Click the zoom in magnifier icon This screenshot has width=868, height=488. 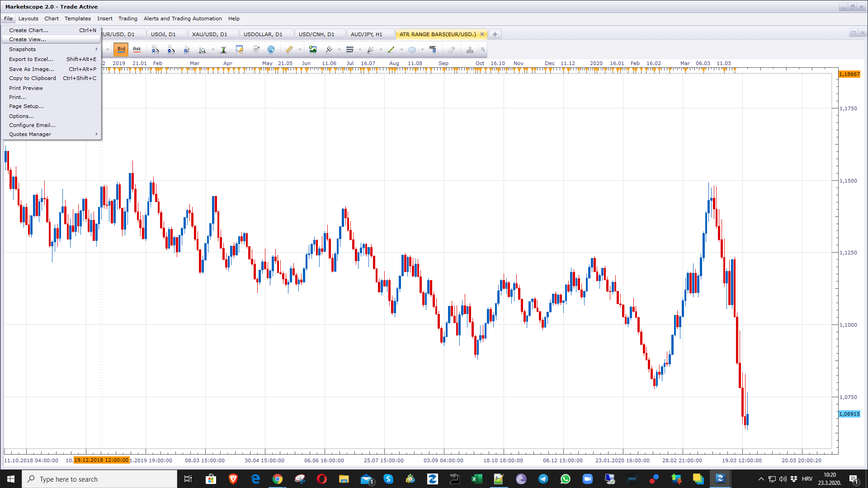pyautogui.click(x=155, y=50)
